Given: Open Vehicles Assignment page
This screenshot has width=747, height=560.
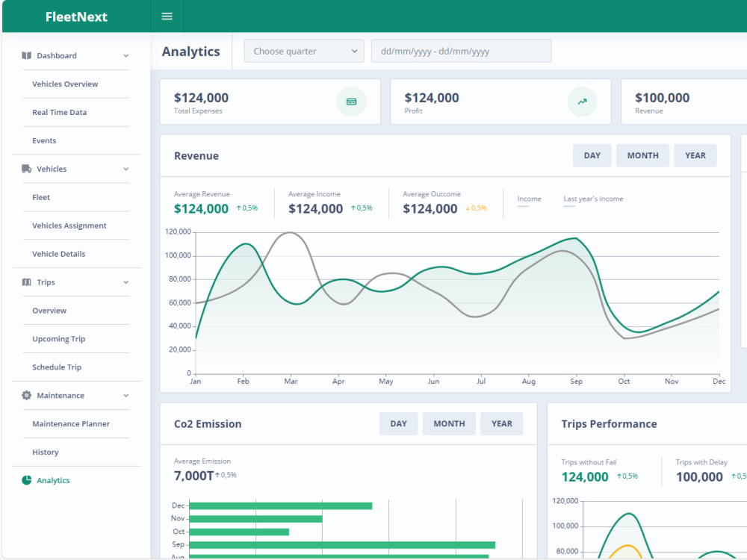Looking at the screenshot, I should click(69, 225).
